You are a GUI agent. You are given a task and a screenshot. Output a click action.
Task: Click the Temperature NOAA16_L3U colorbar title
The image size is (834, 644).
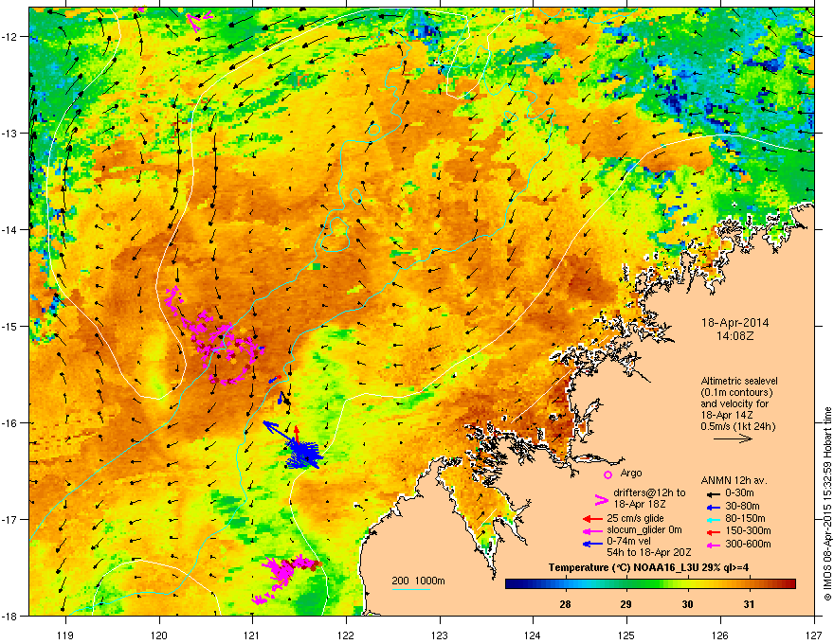point(648,567)
